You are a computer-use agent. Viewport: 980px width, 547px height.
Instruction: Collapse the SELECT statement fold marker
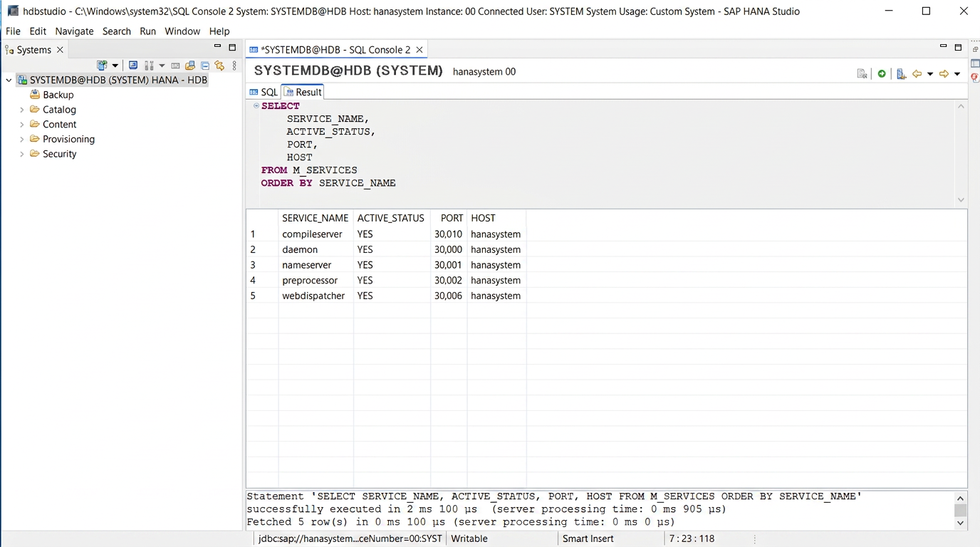click(x=256, y=106)
